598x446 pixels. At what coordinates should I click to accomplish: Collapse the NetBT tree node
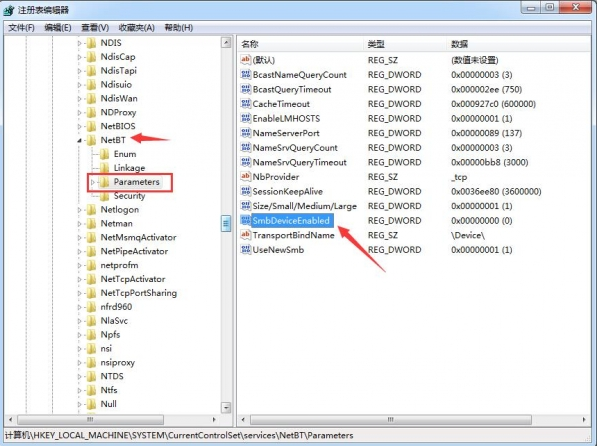tap(79, 141)
